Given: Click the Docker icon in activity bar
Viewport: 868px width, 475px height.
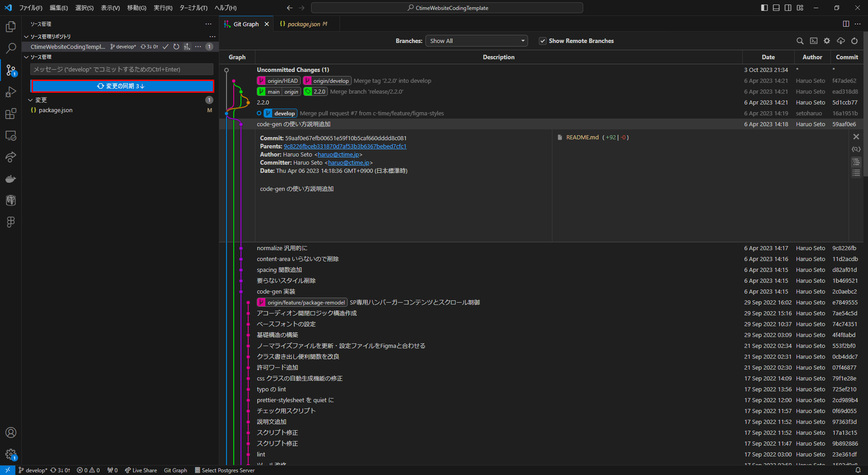Looking at the screenshot, I should coord(11,179).
